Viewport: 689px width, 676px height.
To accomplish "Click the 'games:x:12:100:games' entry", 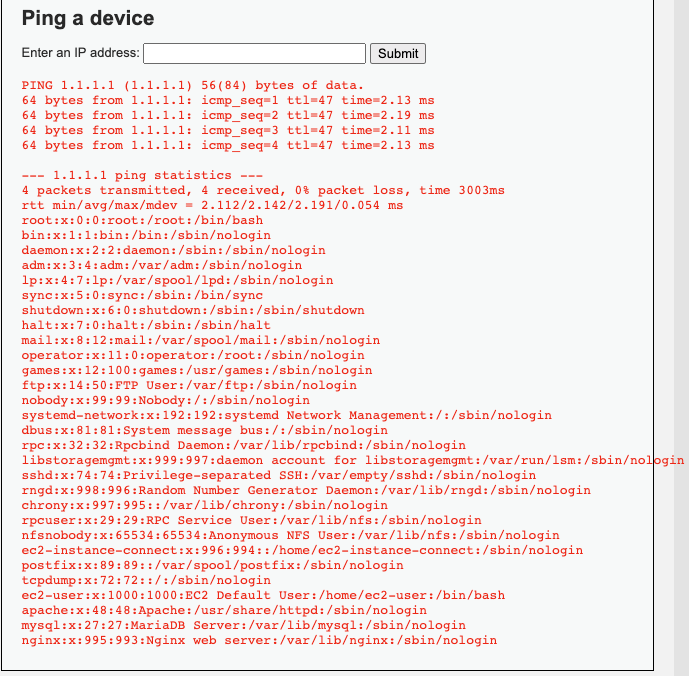I will click(x=197, y=370).
